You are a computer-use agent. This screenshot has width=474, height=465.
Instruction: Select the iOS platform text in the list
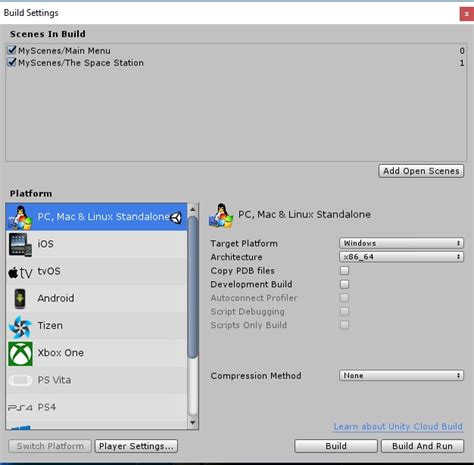pyautogui.click(x=45, y=244)
